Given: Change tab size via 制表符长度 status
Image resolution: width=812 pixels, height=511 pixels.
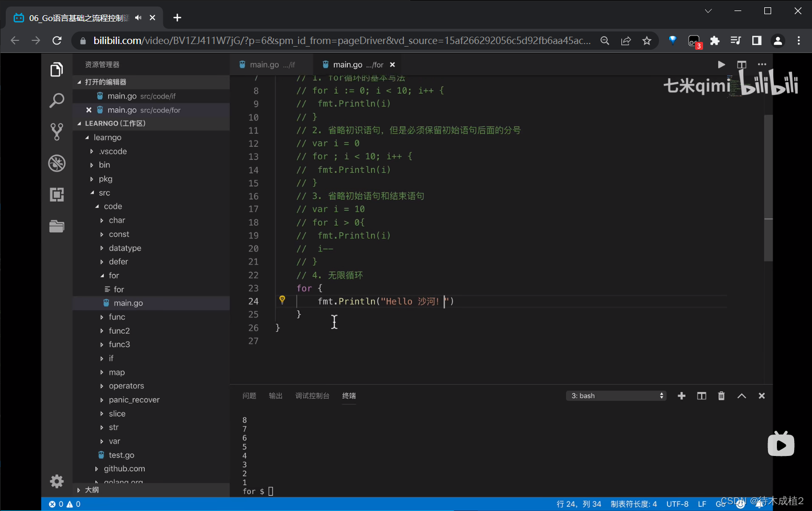Looking at the screenshot, I should pos(633,504).
